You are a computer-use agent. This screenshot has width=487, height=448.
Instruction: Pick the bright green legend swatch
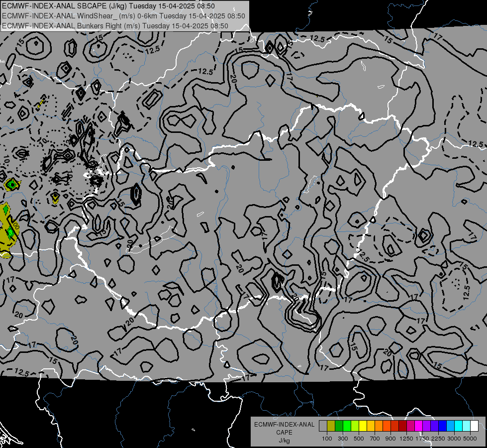click(x=347, y=426)
